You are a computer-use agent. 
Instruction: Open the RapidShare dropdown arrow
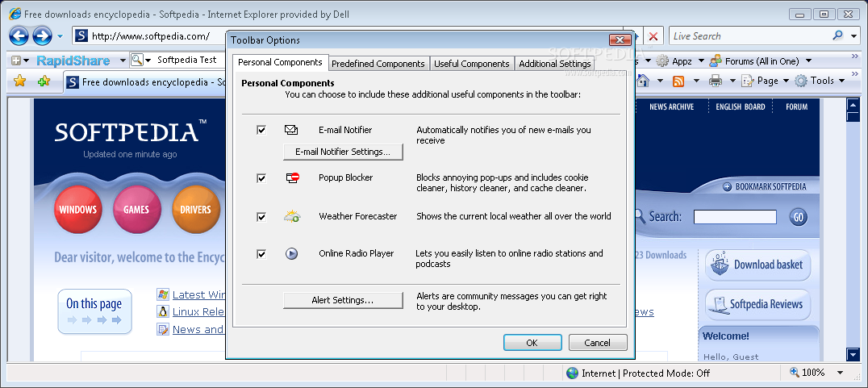click(122, 60)
